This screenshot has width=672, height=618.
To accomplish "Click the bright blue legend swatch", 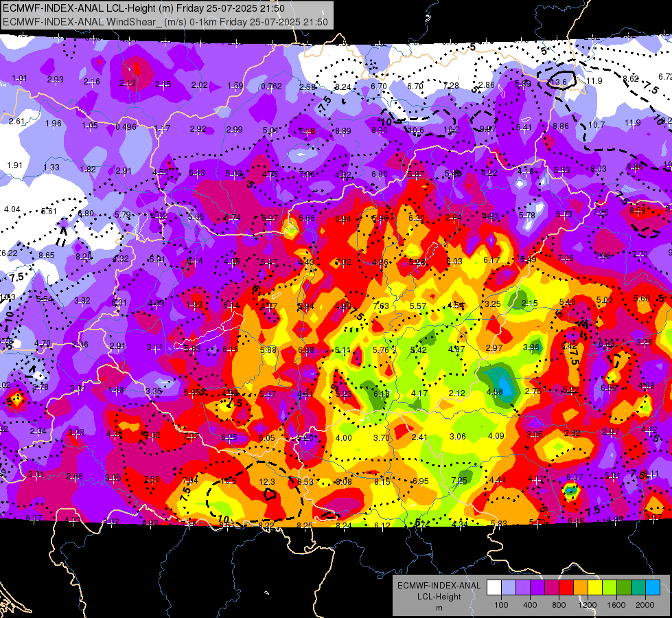I will [x=653, y=588].
